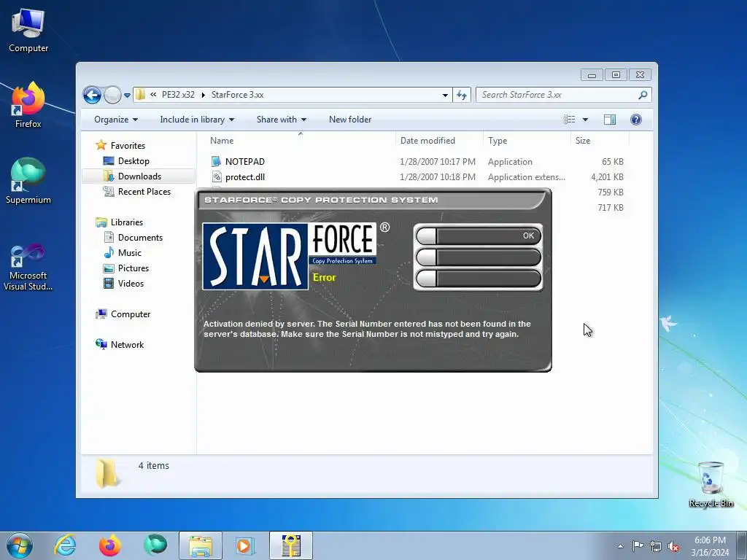The image size is (747, 560).
Task: Click the muted volume tray icon
Action: (673, 546)
